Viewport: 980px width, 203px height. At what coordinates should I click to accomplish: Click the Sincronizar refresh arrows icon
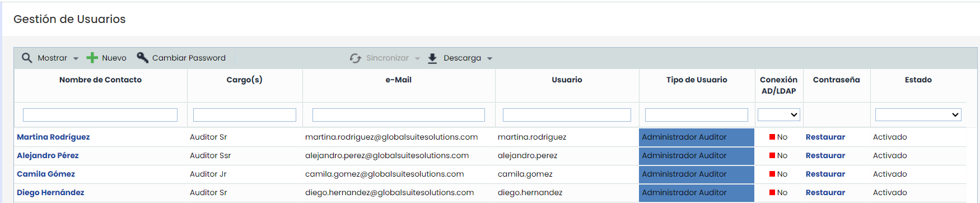pyautogui.click(x=356, y=58)
